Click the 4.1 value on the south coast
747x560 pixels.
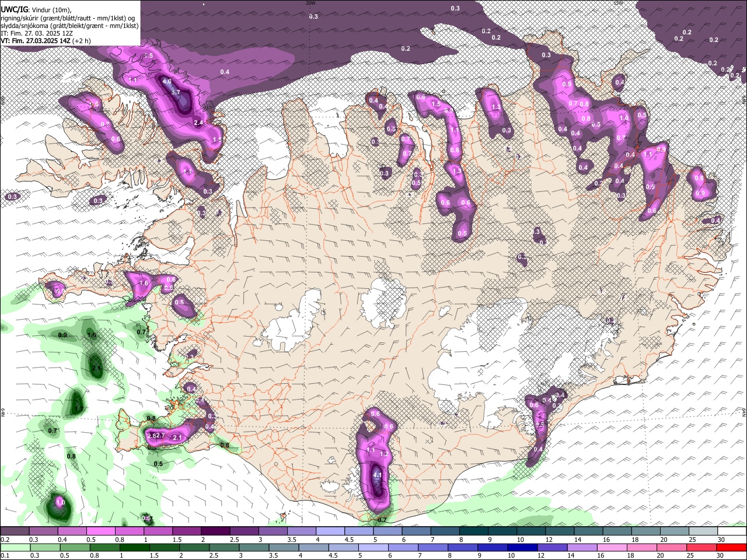coord(377,475)
